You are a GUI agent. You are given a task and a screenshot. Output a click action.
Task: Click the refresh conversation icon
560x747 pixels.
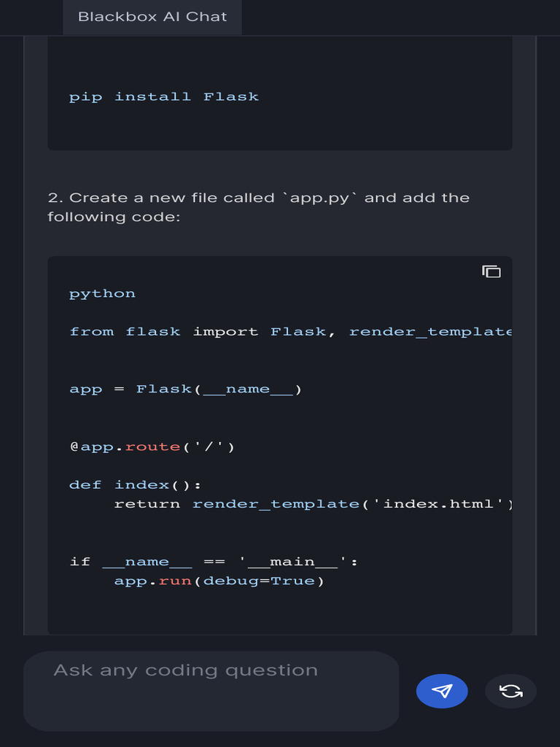tap(511, 691)
